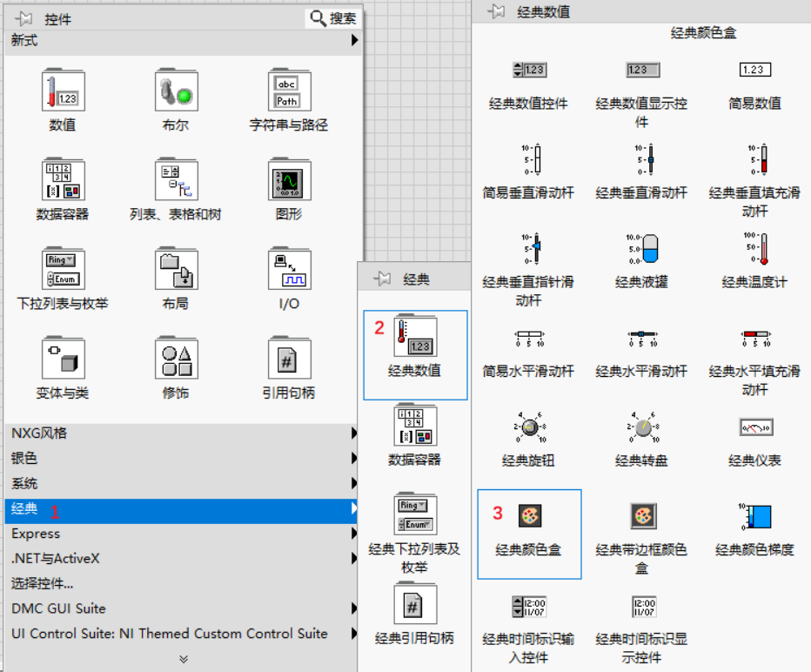Expand the highlighted 经典 submenu
The width and height of the screenshot is (811, 672).
[x=354, y=508]
